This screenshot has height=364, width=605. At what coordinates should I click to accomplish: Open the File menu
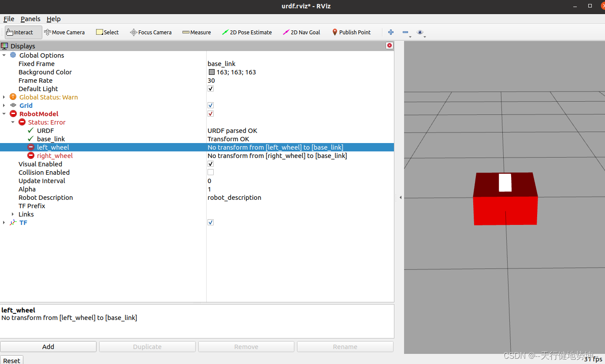(9, 19)
